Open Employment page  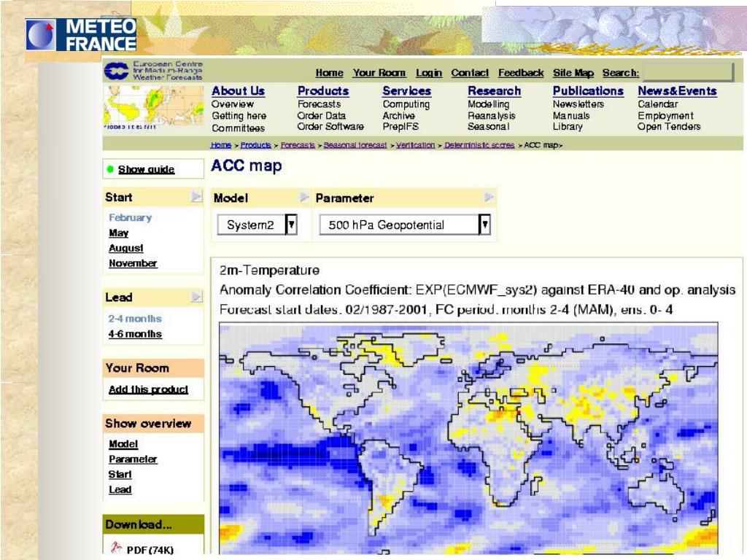coord(665,116)
